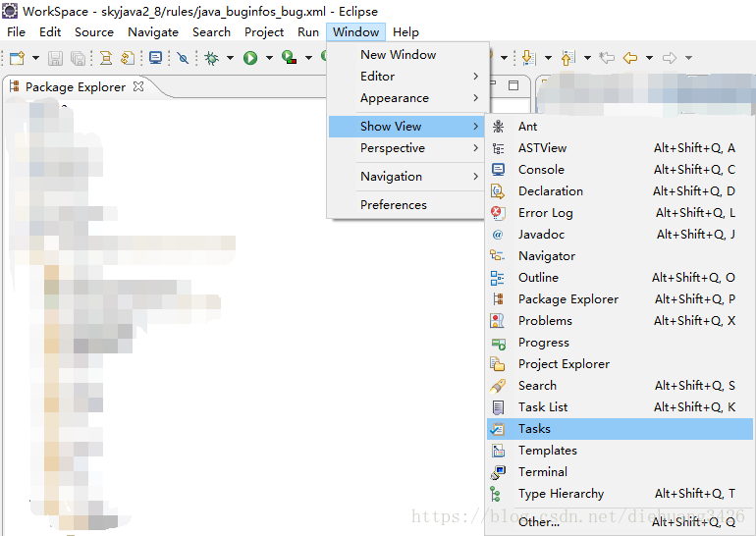Expand the Navigation submenu
This screenshot has width=756, height=536.
coord(405,177)
